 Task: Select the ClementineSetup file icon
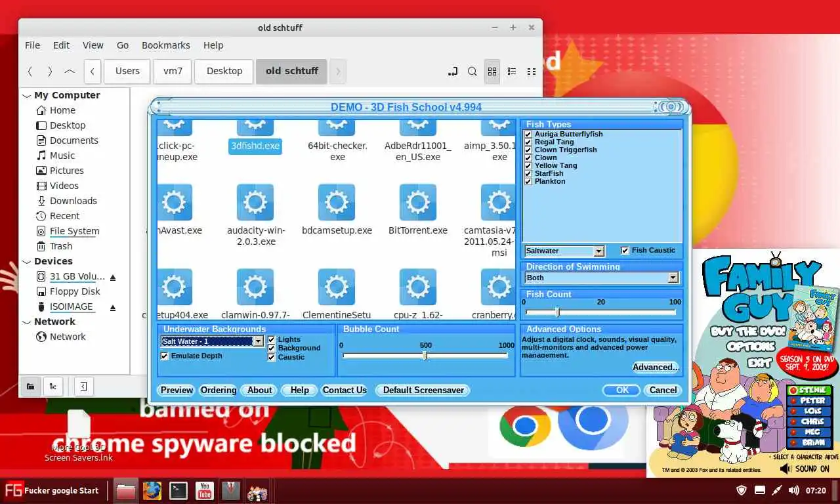click(337, 287)
